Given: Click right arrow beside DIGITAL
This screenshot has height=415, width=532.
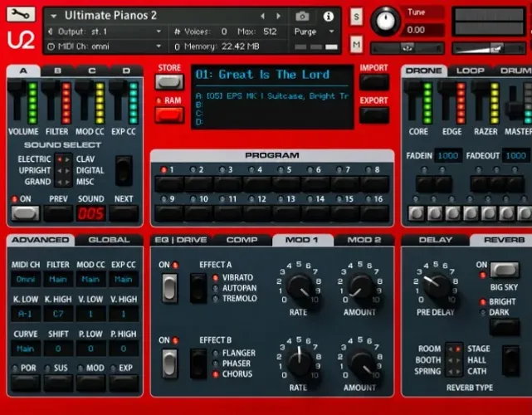Looking at the screenshot, I should 67,171.
